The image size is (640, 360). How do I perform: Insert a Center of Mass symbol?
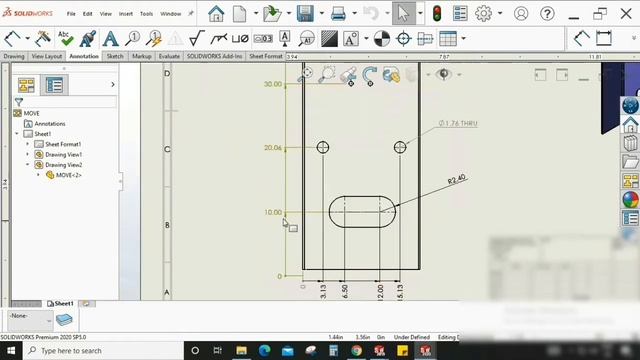point(382,39)
